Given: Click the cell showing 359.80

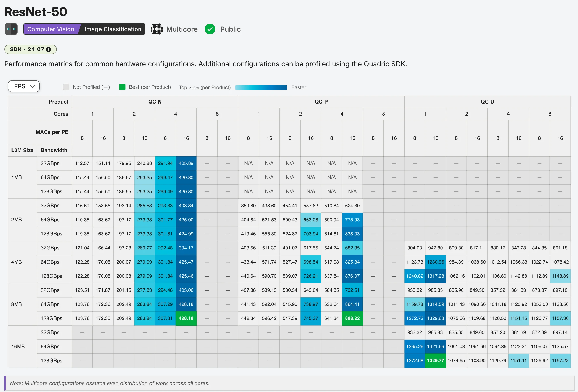Looking at the screenshot, I should point(249,206).
